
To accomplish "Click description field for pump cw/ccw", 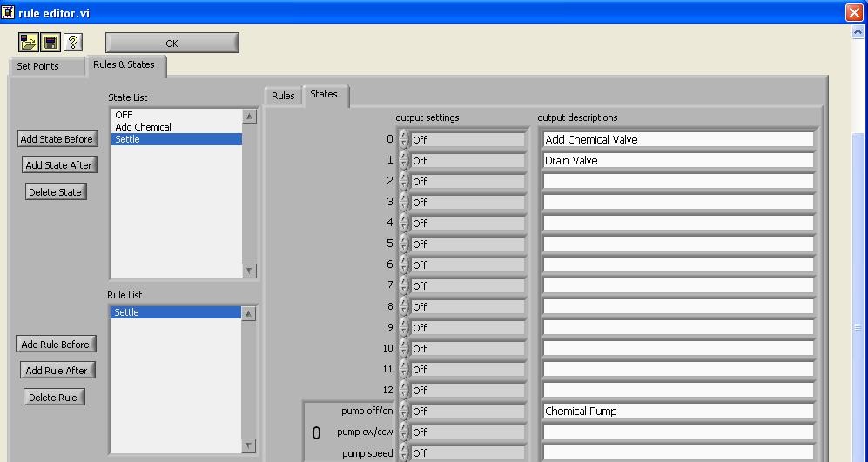I will pyautogui.click(x=678, y=432).
